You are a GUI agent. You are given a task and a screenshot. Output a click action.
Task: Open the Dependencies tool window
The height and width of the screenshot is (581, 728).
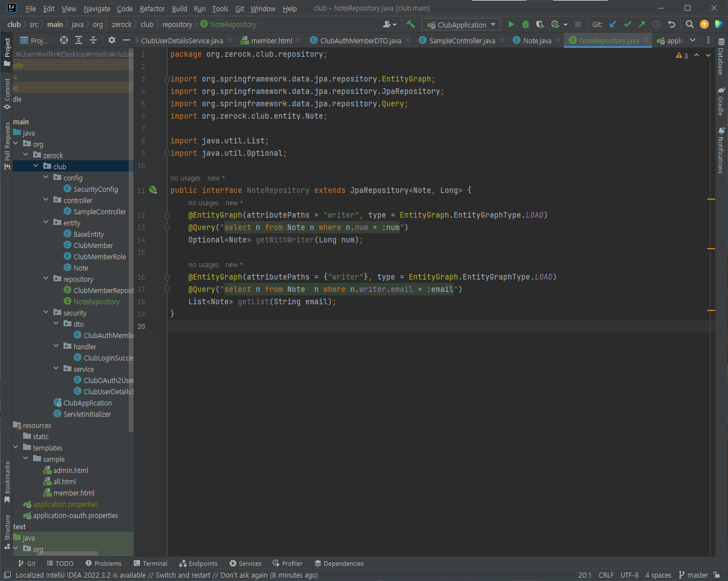point(339,563)
